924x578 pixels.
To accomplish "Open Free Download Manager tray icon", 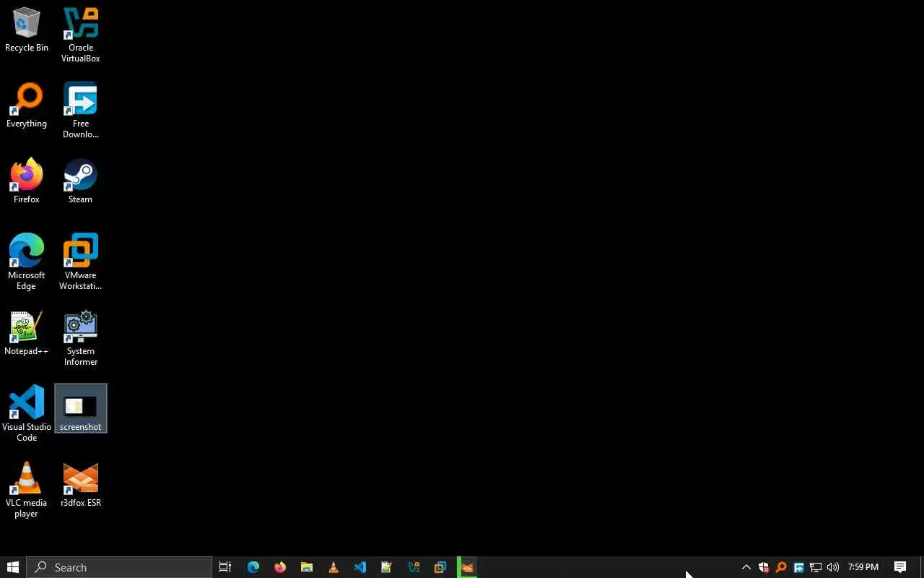I will tap(798, 567).
